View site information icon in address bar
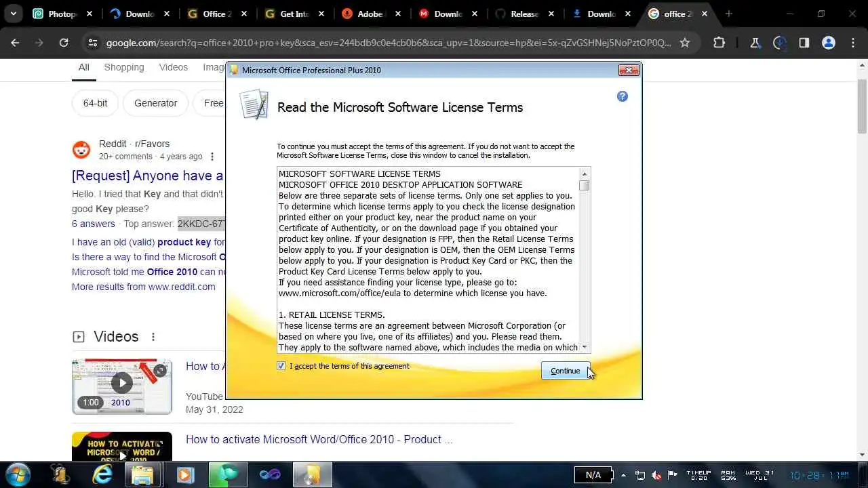This screenshot has width=868, height=488. pyautogui.click(x=92, y=43)
